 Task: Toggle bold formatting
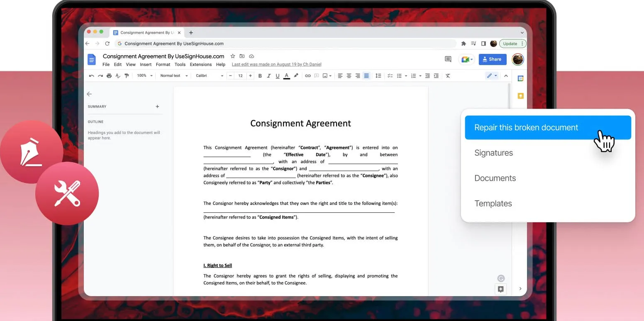point(260,76)
